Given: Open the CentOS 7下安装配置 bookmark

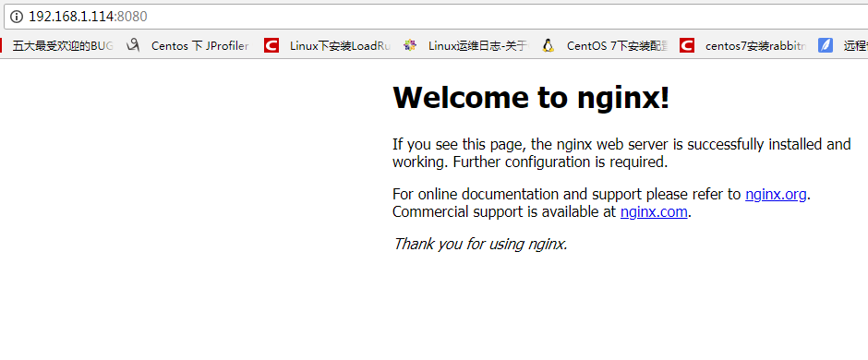Looking at the screenshot, I should (617, 46).
